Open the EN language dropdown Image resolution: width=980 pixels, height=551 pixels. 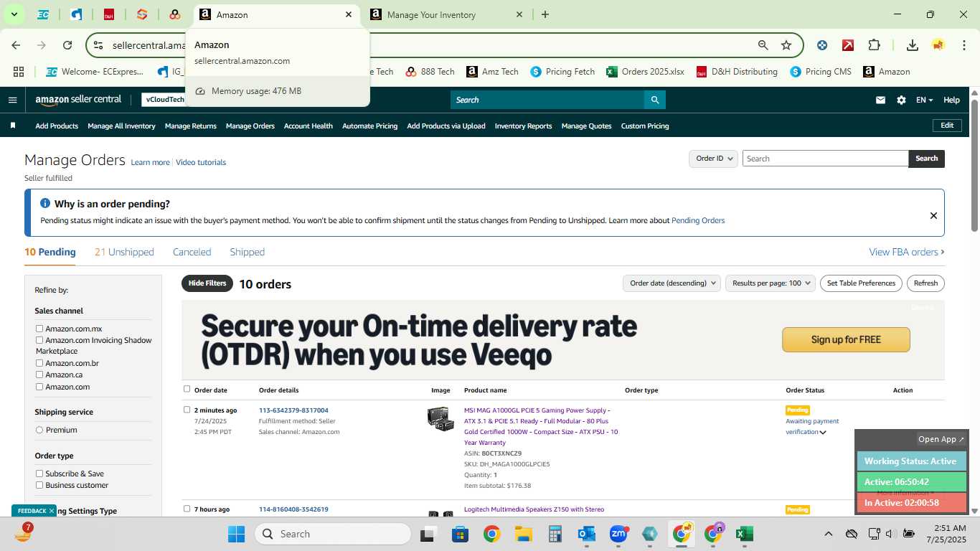(924, 100)
